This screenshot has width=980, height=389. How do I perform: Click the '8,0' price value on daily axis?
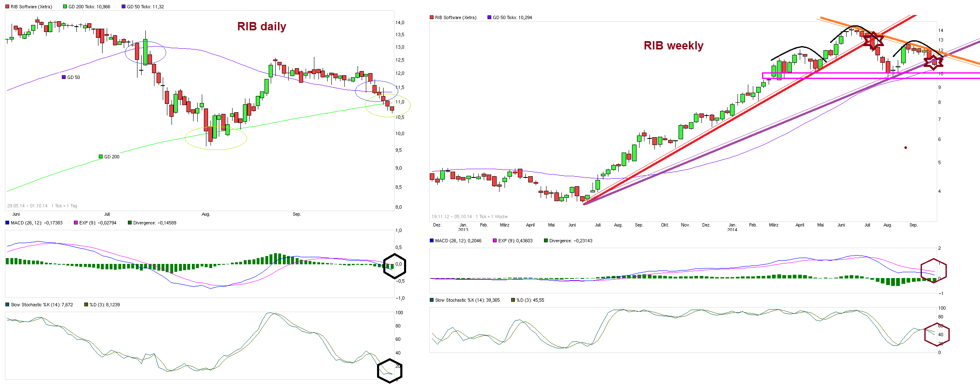point(399,207)
